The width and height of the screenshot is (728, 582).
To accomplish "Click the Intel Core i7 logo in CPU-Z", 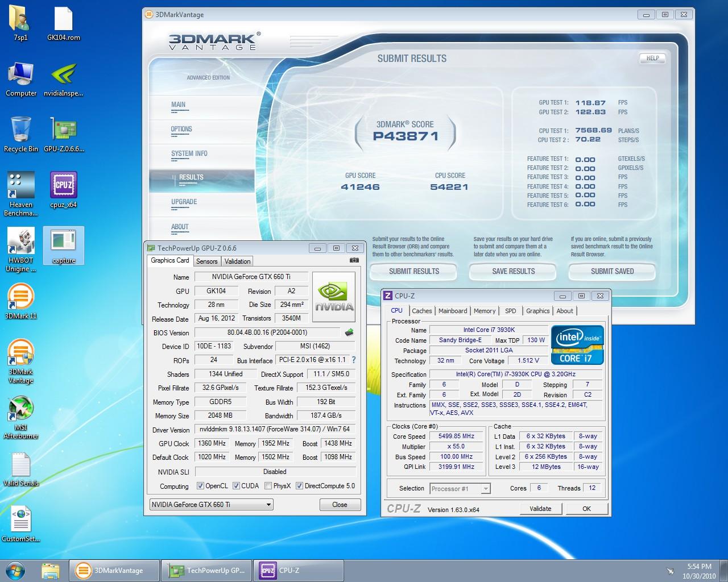I will coord(577,345).
